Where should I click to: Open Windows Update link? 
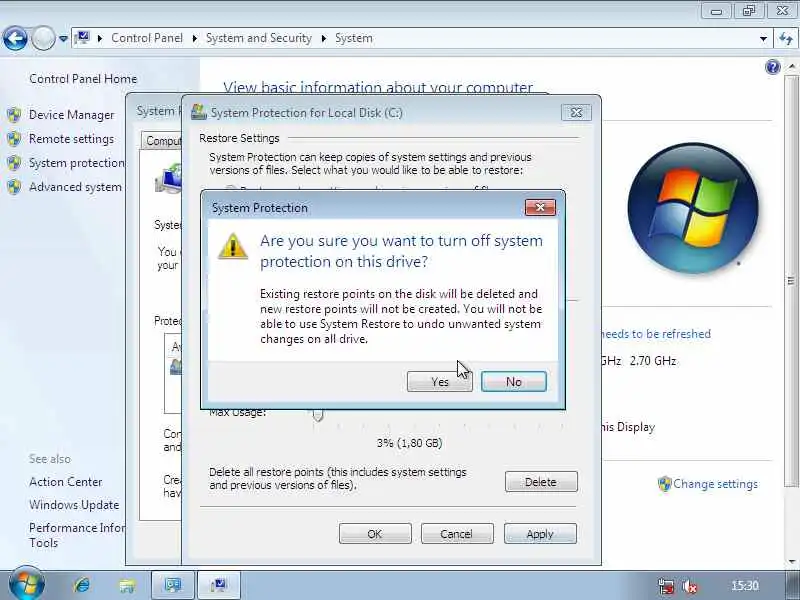point(74,505)
